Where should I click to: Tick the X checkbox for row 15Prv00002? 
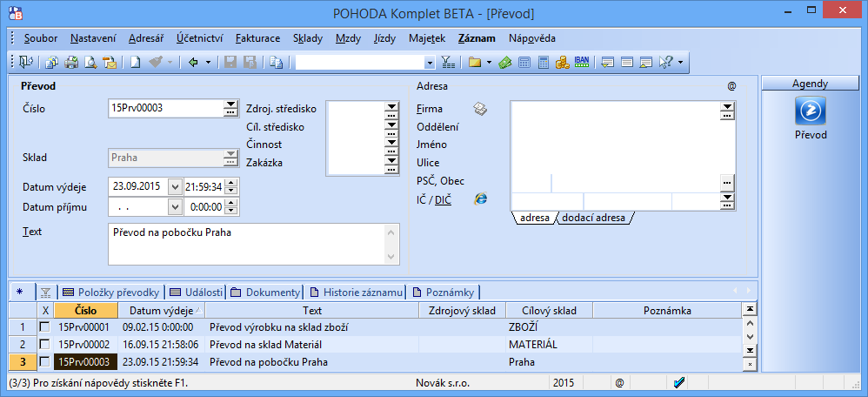(x=45, y=344)
